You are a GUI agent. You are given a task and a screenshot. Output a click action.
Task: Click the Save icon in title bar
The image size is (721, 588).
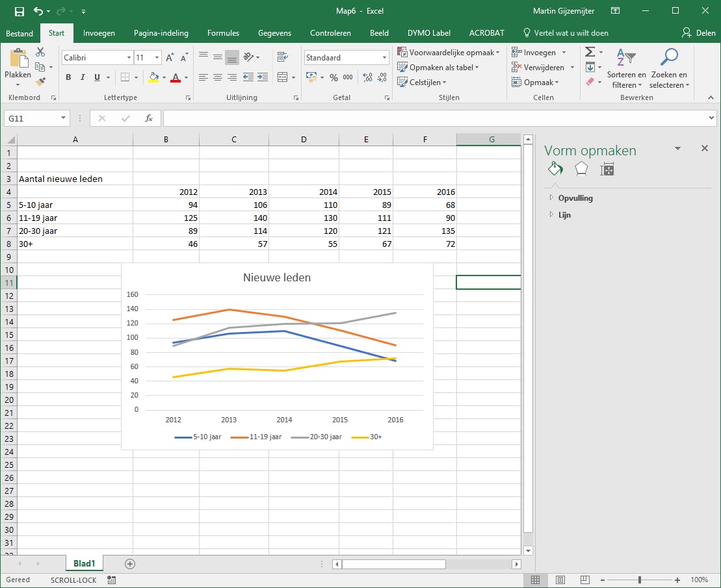click(x=19, y=11)
